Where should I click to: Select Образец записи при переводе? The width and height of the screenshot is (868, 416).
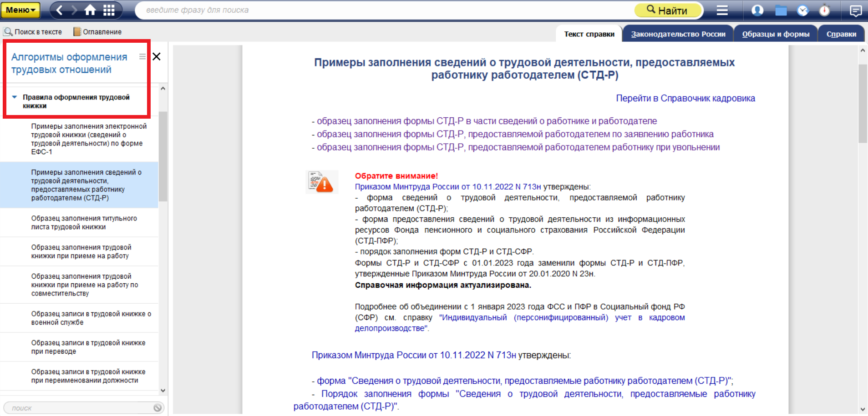[x=79, y=347]
